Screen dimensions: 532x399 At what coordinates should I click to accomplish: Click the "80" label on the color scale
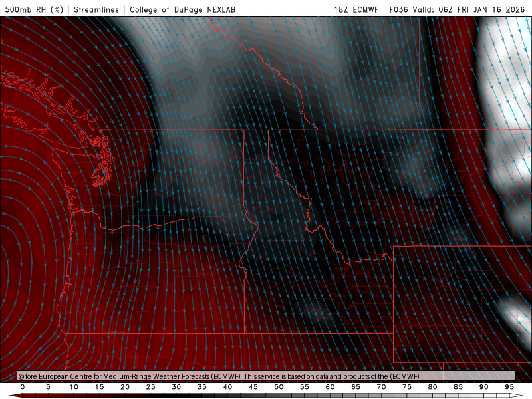[x=432, y=387]
